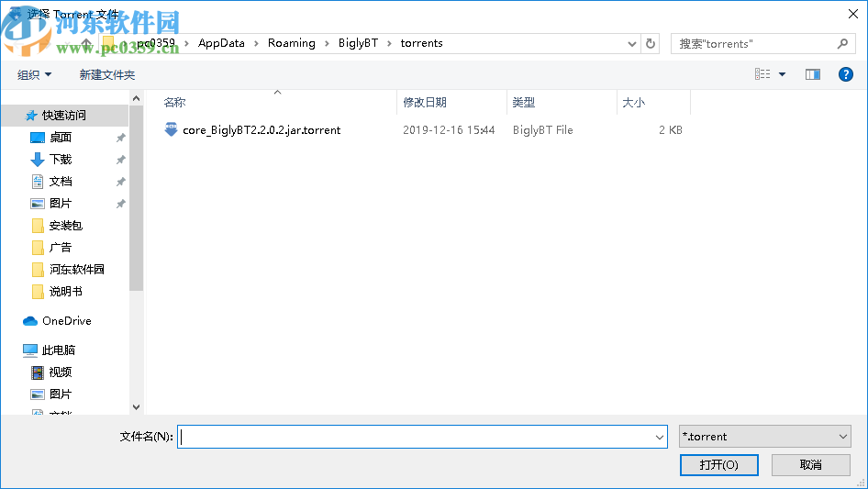The width and height of the screenshot is (868, 489).
Task: Open the help question mark icon
Action: coord(845,74)
